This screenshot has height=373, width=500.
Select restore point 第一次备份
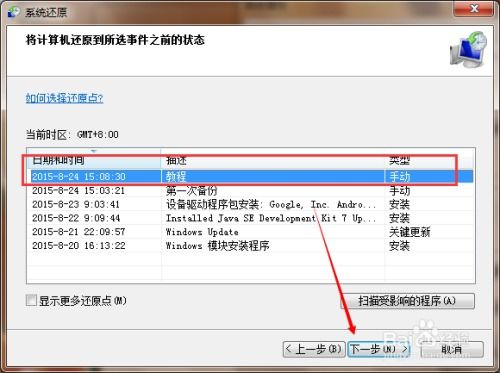point(251,191)
